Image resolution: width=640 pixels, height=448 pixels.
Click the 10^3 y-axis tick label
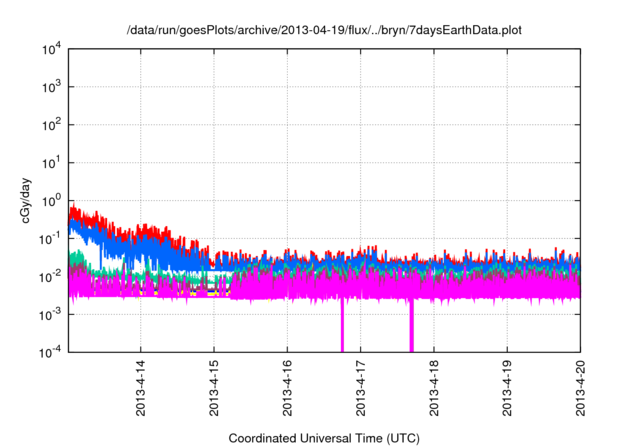pyautogui.click(x=51, y=87)
